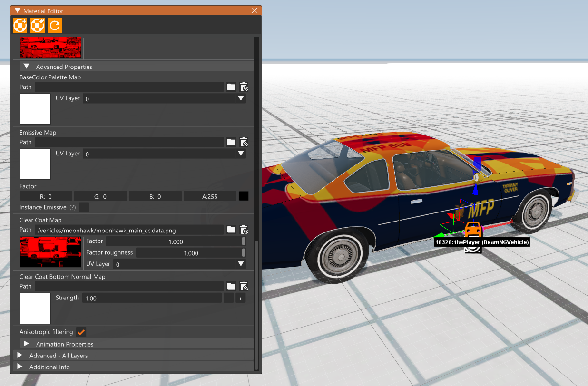Click the Instance Emissive (?) help hint
The image size is (588, 386).
[73, 208]
